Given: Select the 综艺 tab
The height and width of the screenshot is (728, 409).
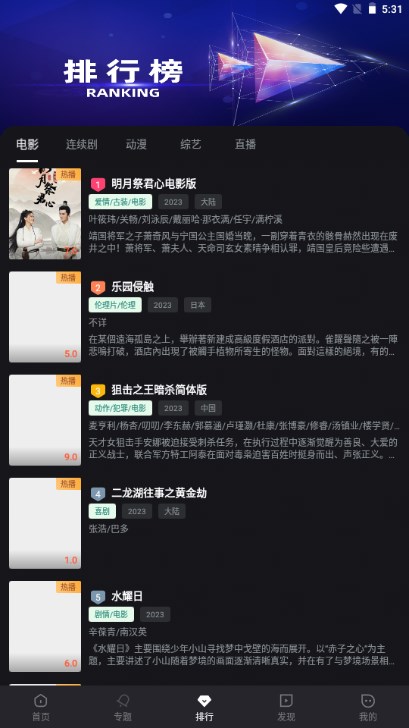Looking at the screenshot, I should [x=191, y=144].
